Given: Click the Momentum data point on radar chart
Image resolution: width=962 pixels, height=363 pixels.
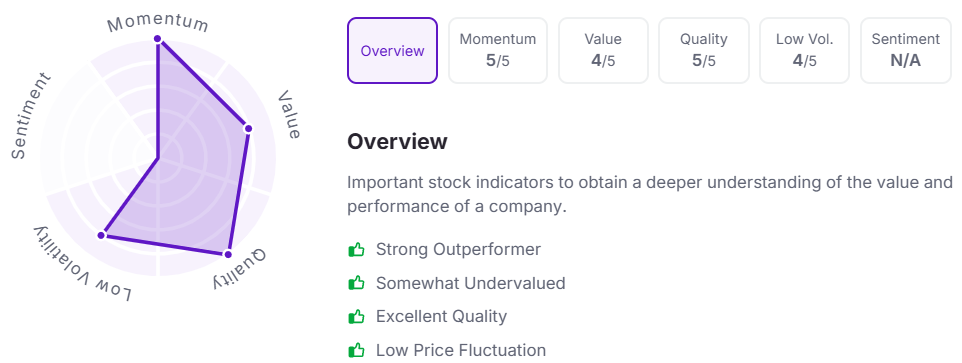Looking at the screenshot, I should [x=158, y=39].
